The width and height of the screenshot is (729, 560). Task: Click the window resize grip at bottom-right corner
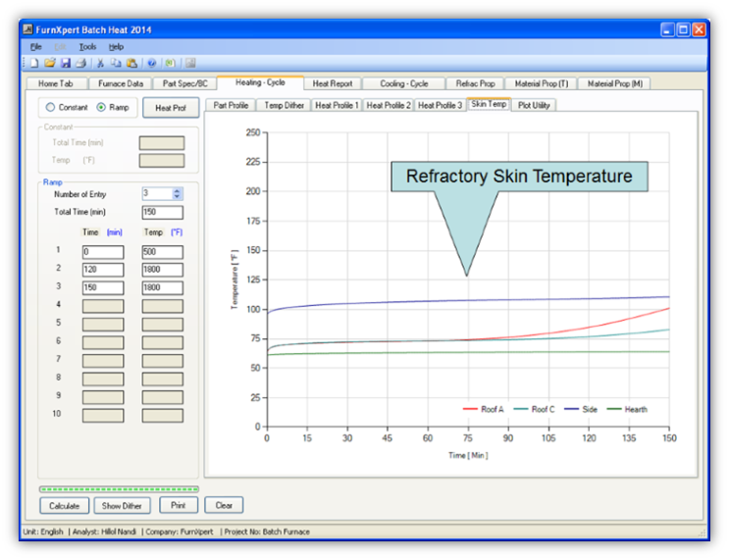(x=701, y=534)
